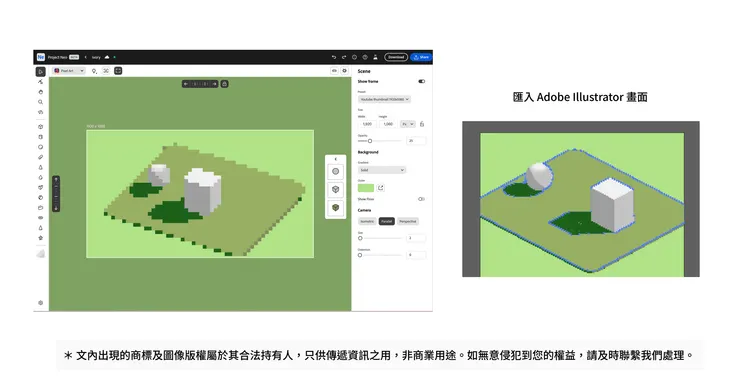Viewport: 740px width, 385px height.
Task: Click the Distortion value field
Action: [416, 255]
